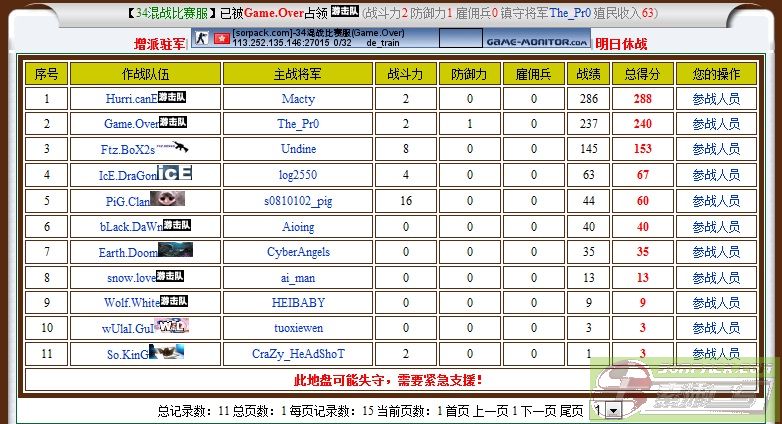The height and width of the screenshot is (424, 782).
Task: Jump to 尾页 last page
Action: pyautogui.click(x=571, y=411)
